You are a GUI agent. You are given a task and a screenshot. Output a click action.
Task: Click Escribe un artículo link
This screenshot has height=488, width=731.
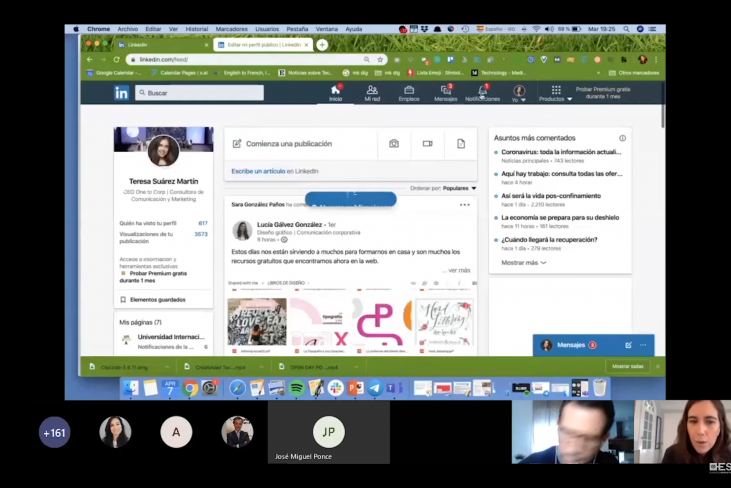258,171
